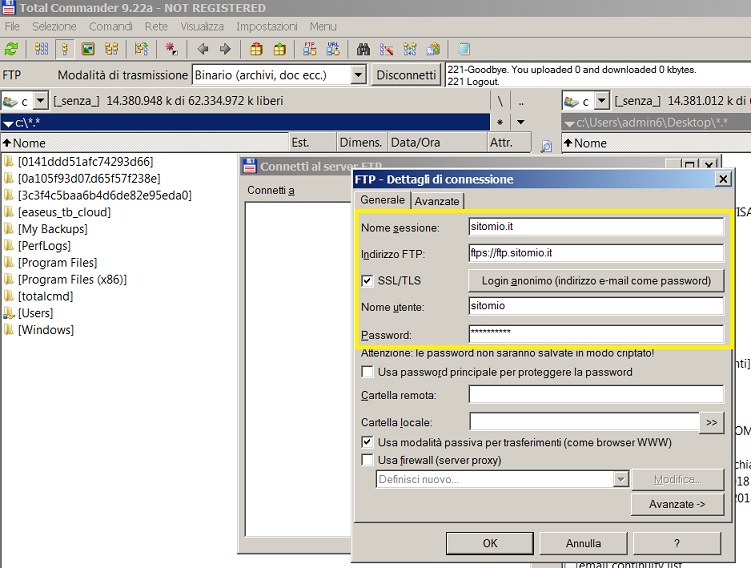Click the notepad icon in toolbar
The image size is (751, 568).
click(464, 49)
